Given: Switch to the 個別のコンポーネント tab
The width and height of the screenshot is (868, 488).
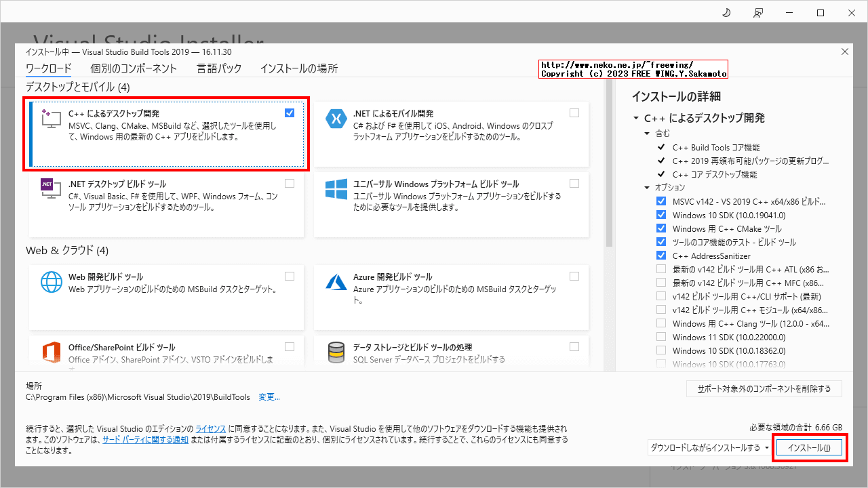Looking at the screenshot, I should [133, 68].
